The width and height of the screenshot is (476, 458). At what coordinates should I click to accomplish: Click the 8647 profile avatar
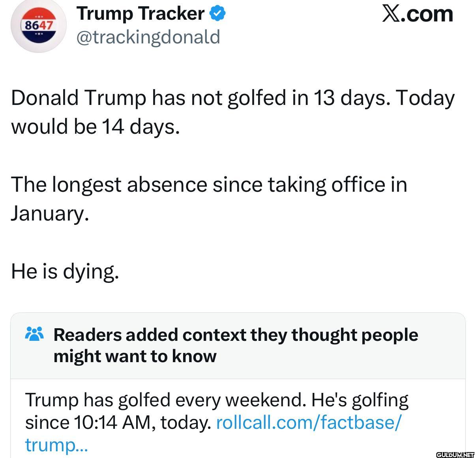click(x=38, y=26)
